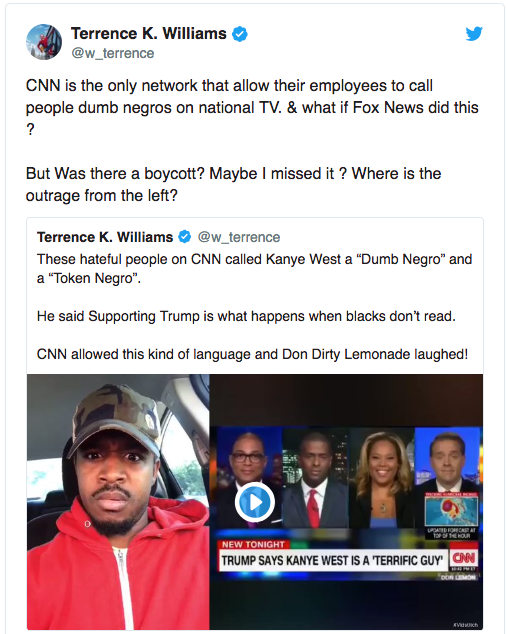Open the main Terrence K. Williams name link
Image resolution: width=508 pixels, height=634 pixels.
[148, 34]
